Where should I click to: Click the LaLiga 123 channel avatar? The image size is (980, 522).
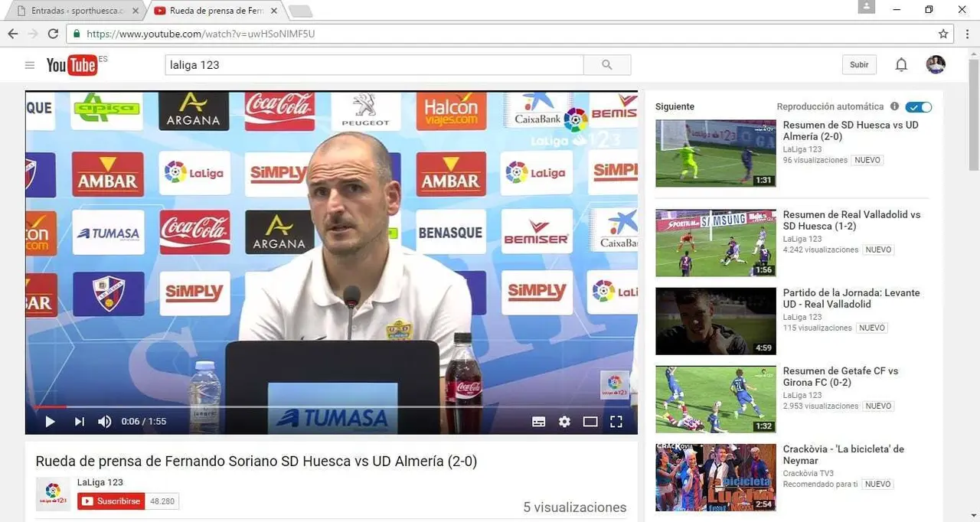coord(53,494)
